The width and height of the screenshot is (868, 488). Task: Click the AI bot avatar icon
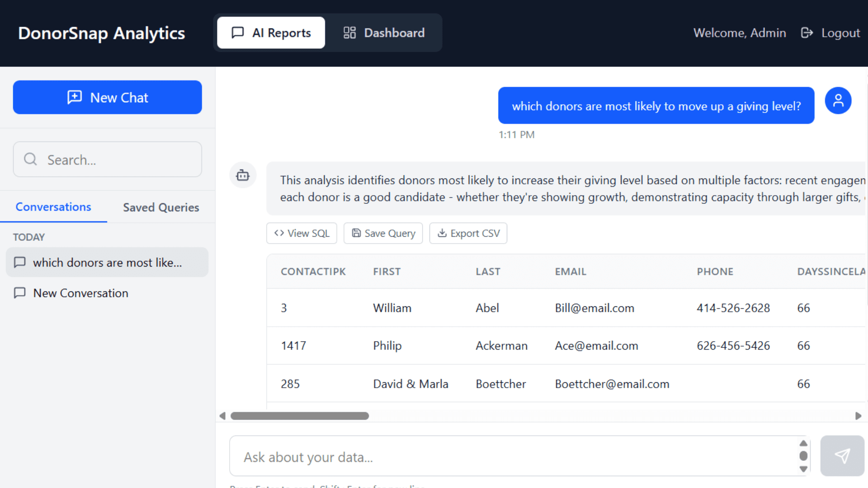pos(243,175)
